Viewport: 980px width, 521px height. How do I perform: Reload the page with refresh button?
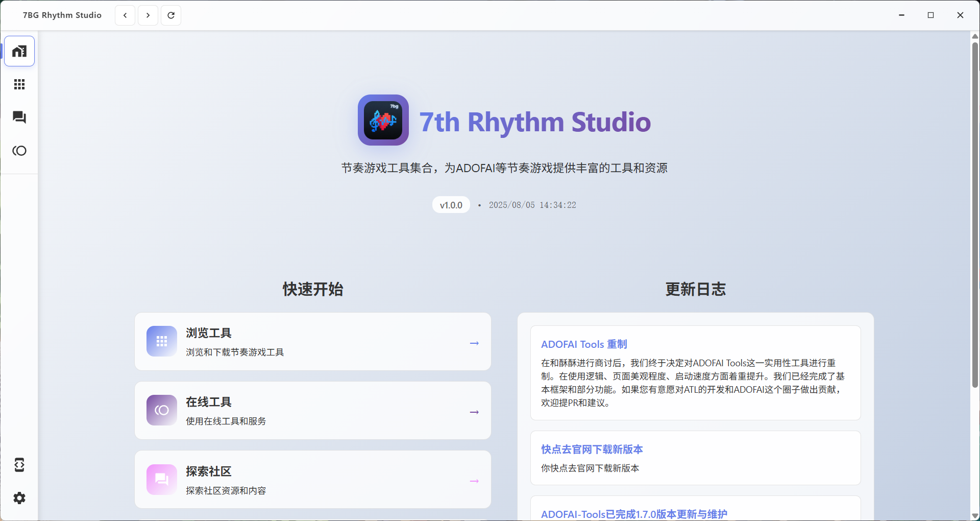coord(171,15)
